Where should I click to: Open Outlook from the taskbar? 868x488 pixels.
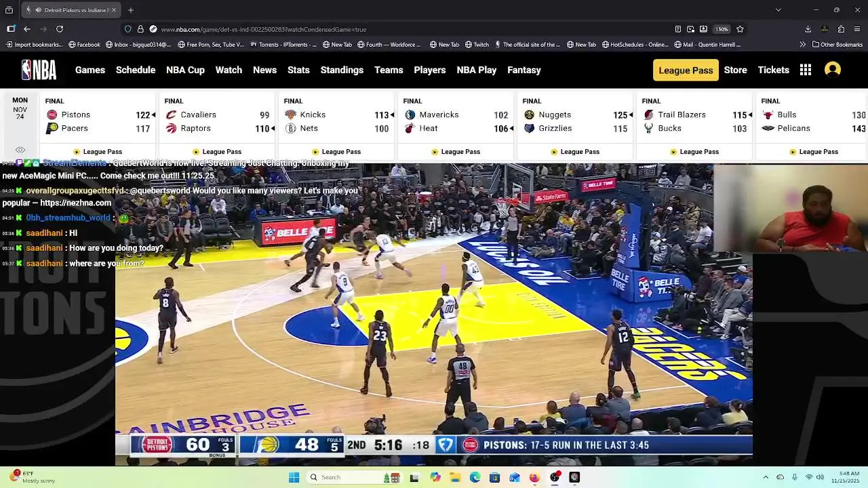pyautogui.click(x=515, y=477)
